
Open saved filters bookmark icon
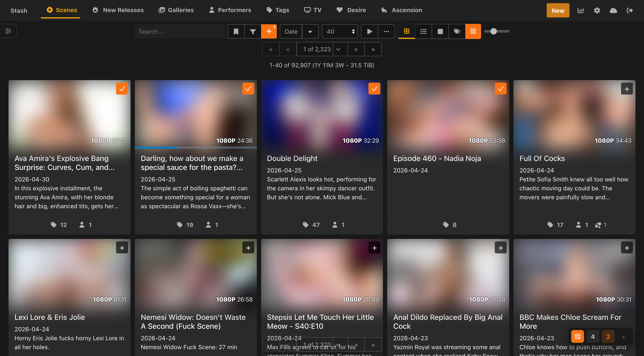(236, 32)
